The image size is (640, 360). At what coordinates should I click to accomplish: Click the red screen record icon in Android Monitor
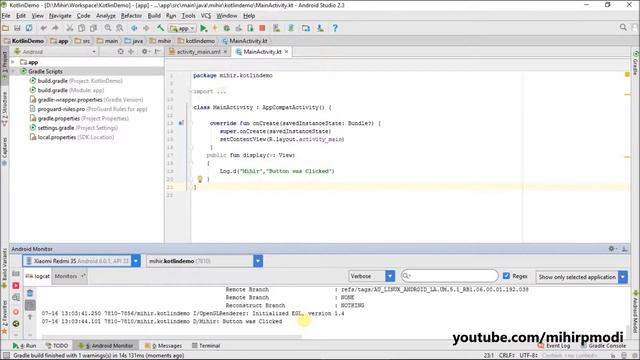(x=16, y=286)
